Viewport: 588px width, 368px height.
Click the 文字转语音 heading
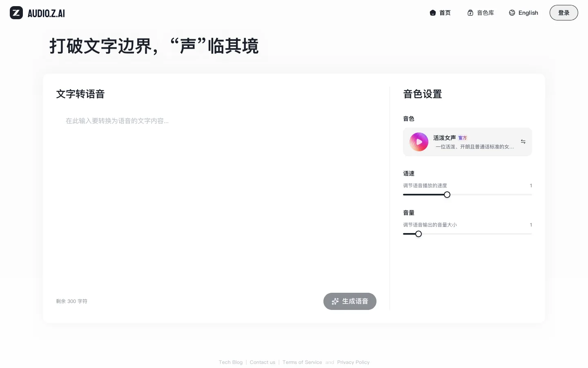click(80, 94)
